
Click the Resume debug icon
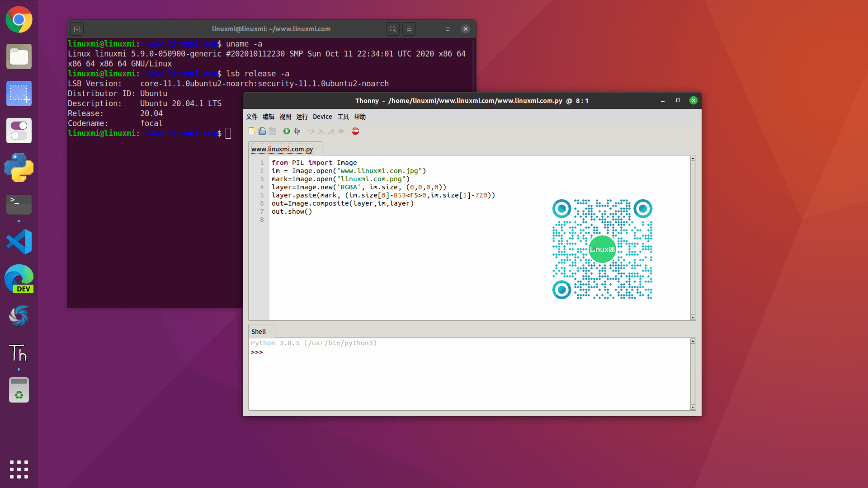point(341,131)
